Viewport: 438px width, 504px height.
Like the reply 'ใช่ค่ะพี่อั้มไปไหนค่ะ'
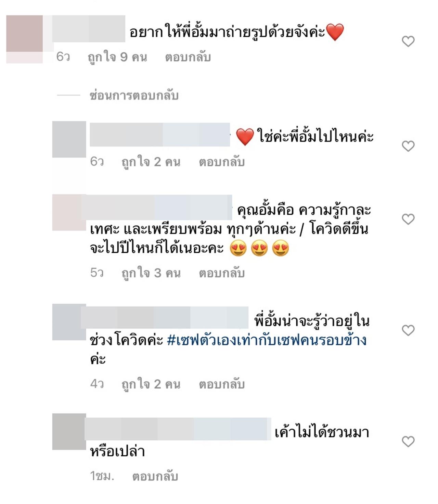tap(408, 146)
